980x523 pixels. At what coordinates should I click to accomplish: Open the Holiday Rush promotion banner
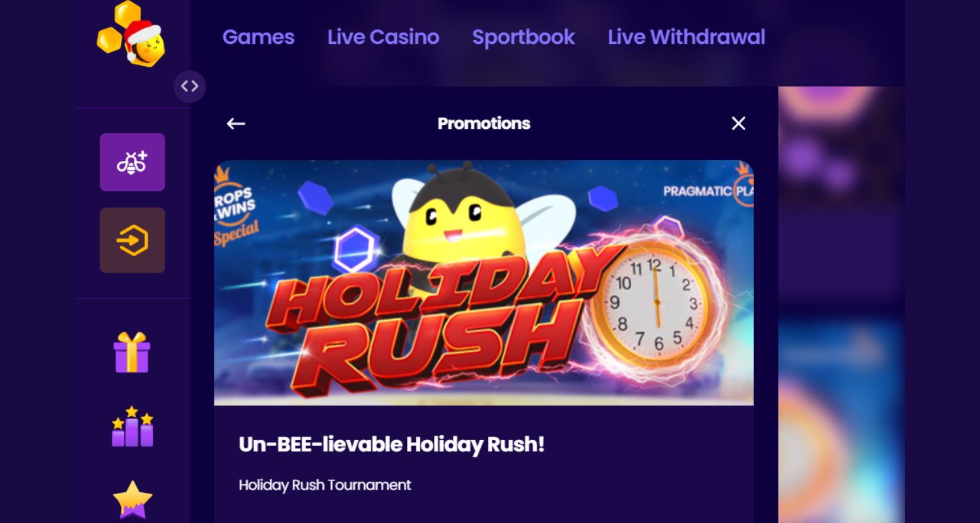click(x=484, y=282)
